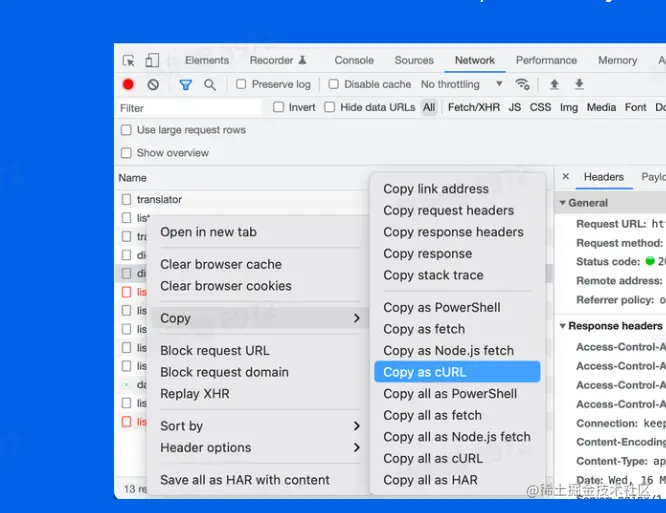Filter by Font requests
Screen dimensions: 666x513
tap(635, 107)
